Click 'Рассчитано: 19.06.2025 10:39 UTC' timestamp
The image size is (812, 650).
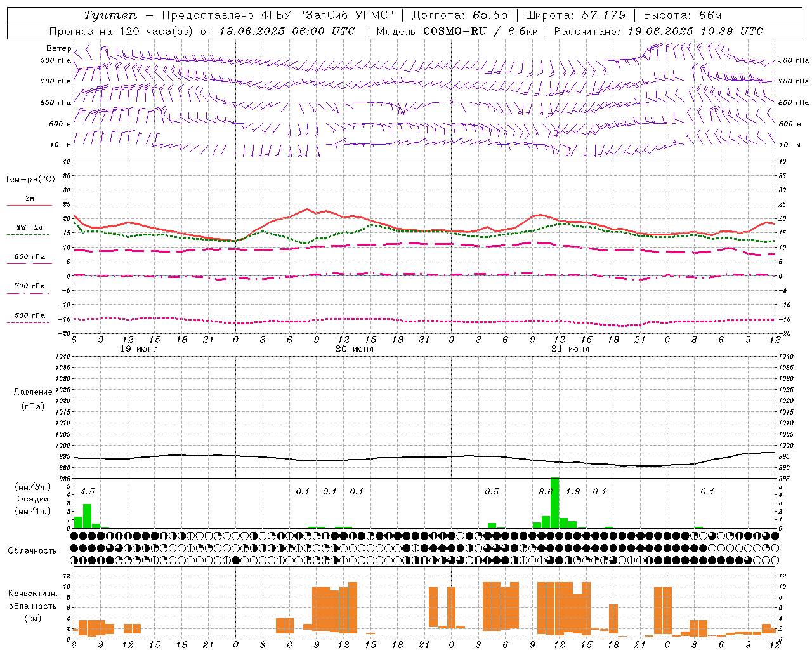point(658,31)
